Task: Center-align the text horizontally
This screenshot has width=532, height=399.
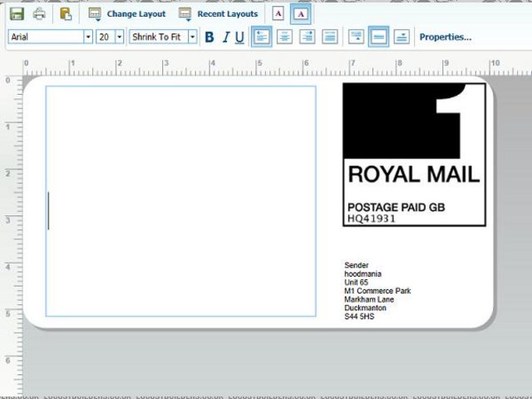Action: coord(284,37)
